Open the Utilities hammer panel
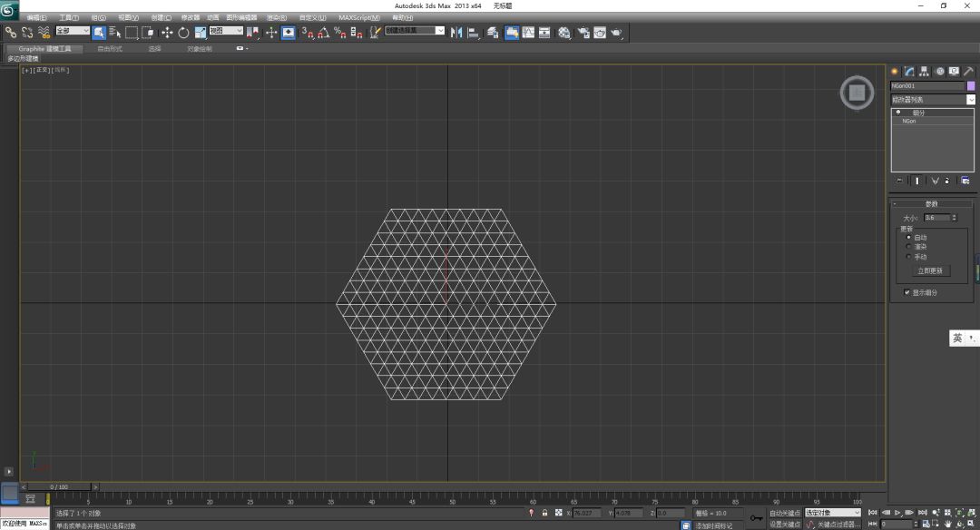The width and height of the screenshot is (980, 530). [x=968, y=71]
